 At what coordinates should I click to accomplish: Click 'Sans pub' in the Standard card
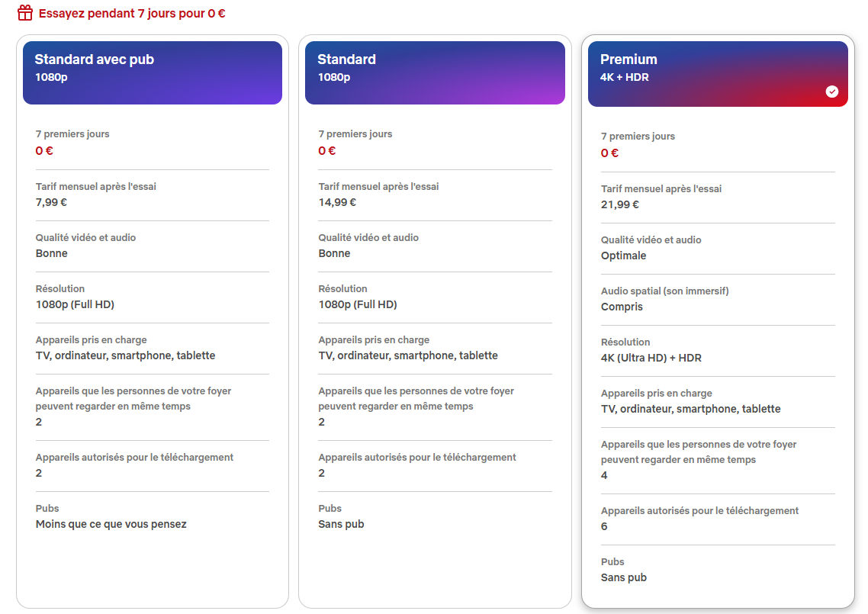click(341, 524)
